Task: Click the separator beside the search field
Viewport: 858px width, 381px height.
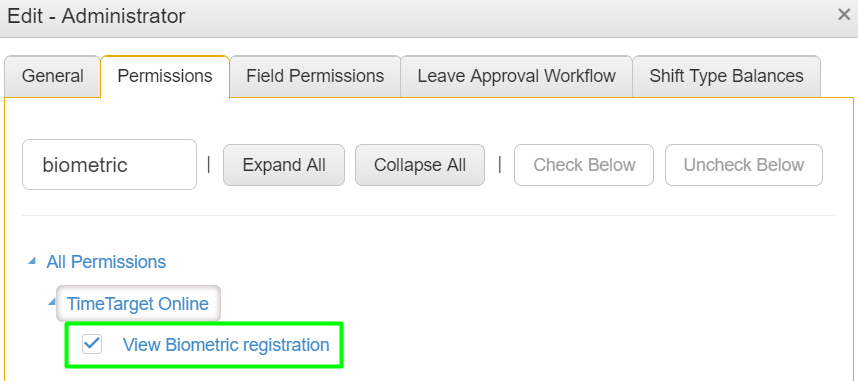Action: [208, 165]
